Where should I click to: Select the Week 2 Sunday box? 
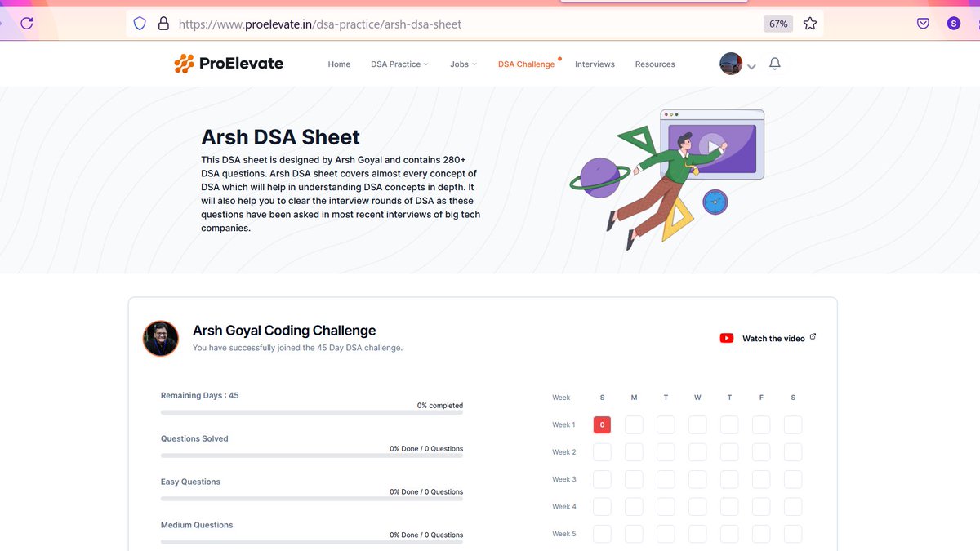coord(602,452)
